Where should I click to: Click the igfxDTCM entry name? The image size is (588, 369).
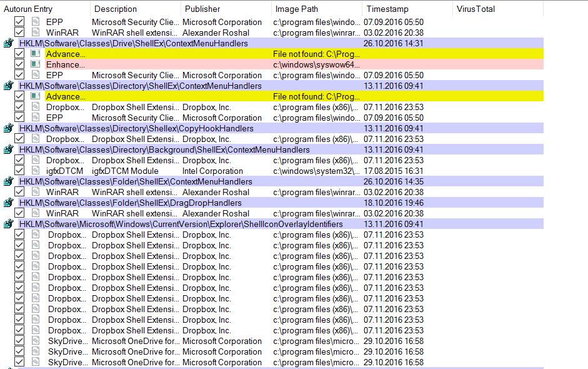pyautogui.click(x=64, y=171)
